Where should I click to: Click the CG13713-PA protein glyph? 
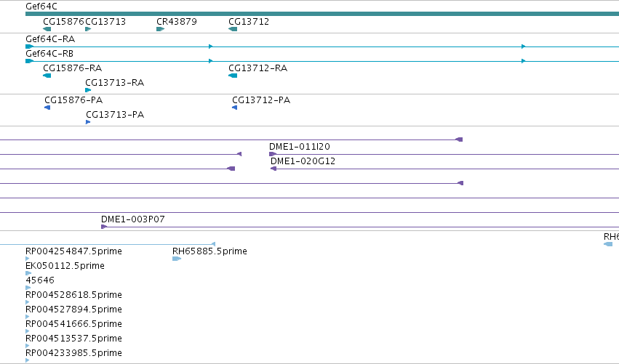[88, 122]
